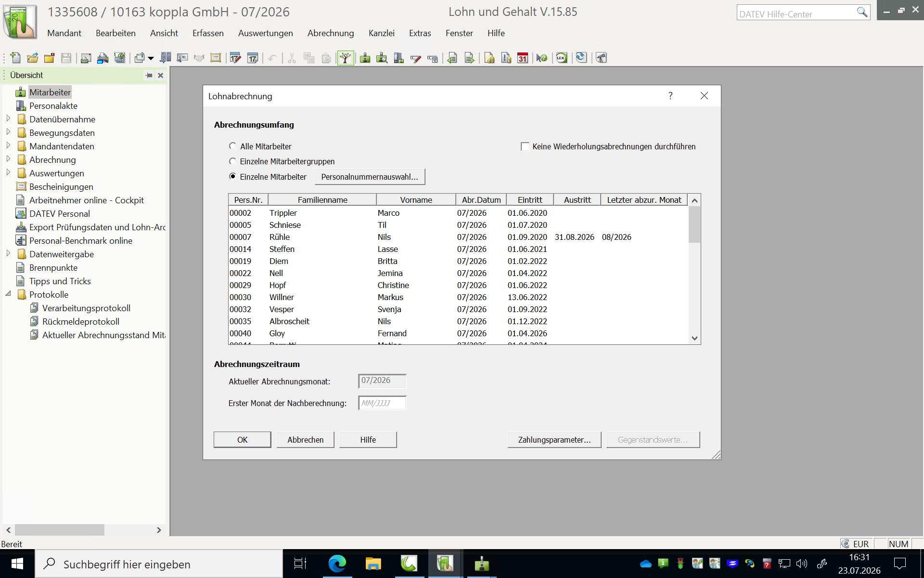Expand the Datenweitergabe tree folder
The width and height of the screenshot is (924, 578).
[x=8, y=253]
